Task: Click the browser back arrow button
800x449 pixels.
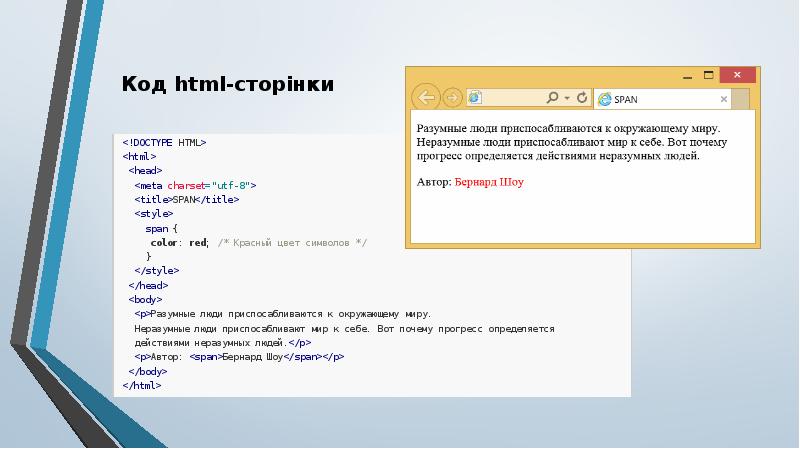Action: [426, 97]
